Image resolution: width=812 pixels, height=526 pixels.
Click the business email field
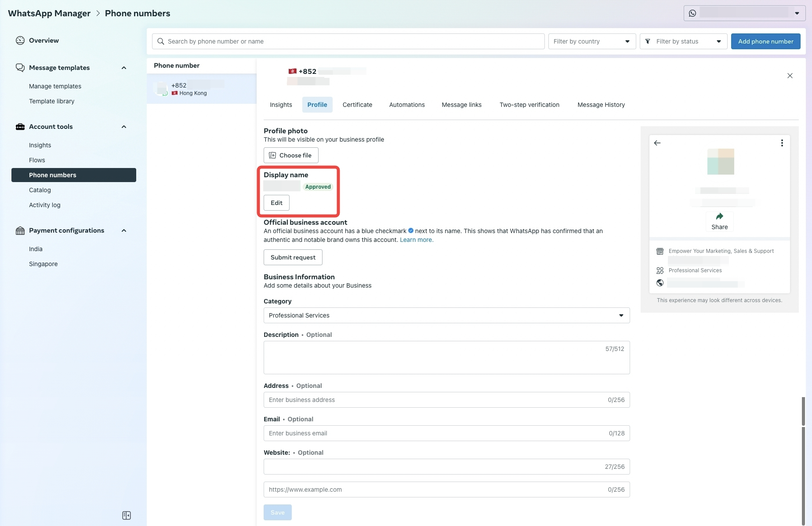(x=446, y=433)
